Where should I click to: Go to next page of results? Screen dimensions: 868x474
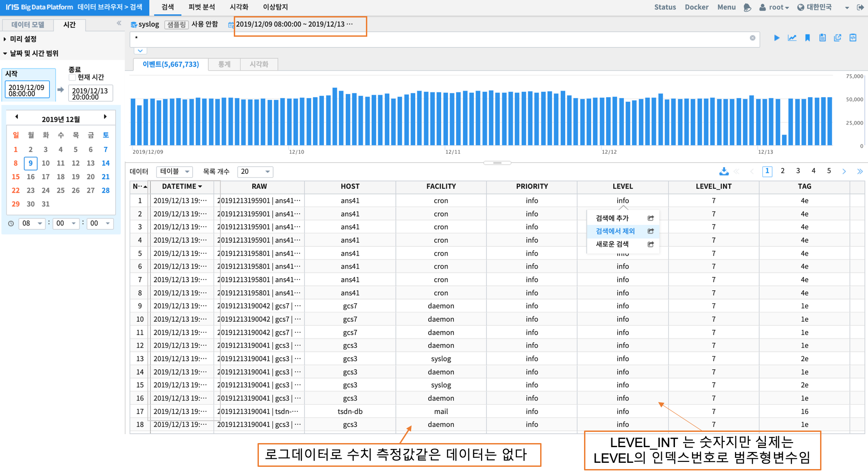coord(844,171)
